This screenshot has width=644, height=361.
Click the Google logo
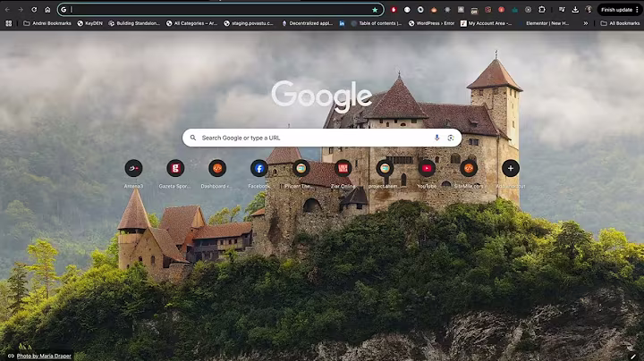(322, 97)
